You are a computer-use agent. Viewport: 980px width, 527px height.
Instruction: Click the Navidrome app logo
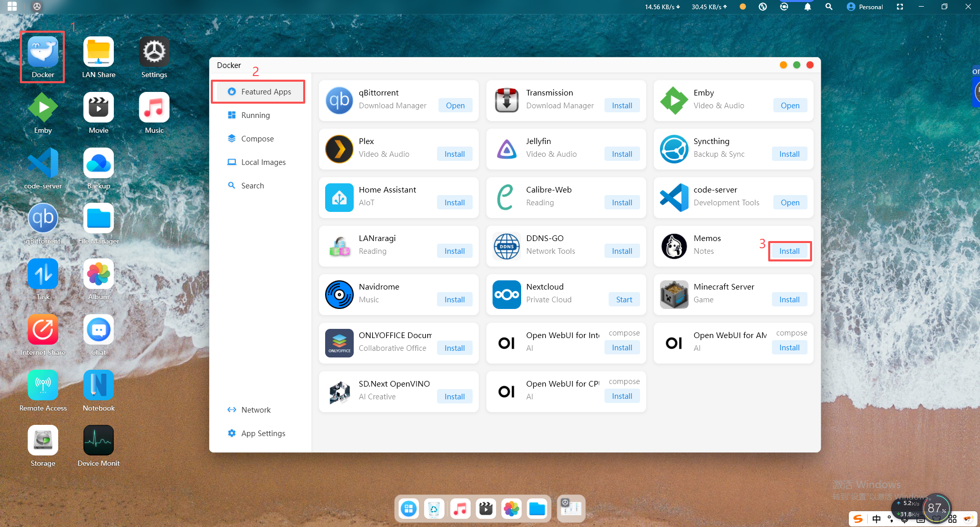tap(339, 295)
